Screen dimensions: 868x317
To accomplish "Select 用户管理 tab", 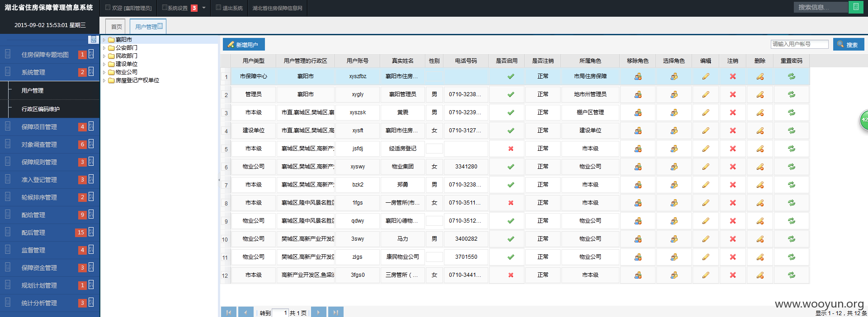I will [148, 27].
